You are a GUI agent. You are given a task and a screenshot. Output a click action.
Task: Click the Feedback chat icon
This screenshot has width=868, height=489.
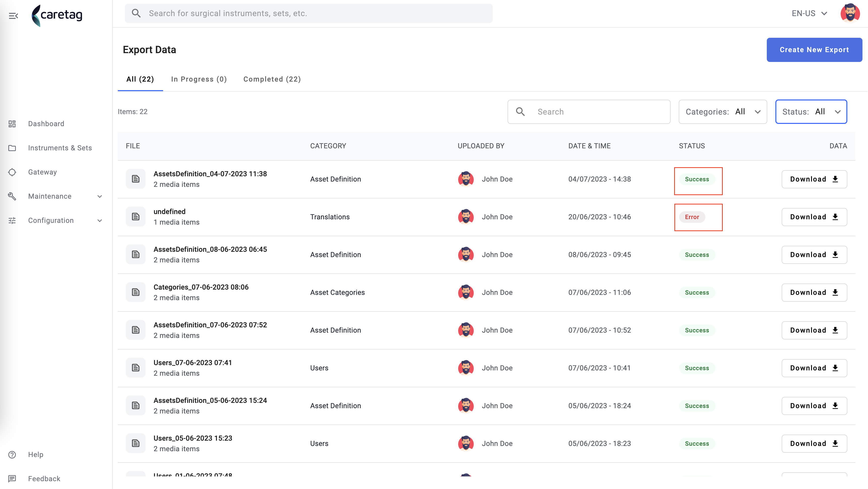pyautogui.click(x=12, y=479)
